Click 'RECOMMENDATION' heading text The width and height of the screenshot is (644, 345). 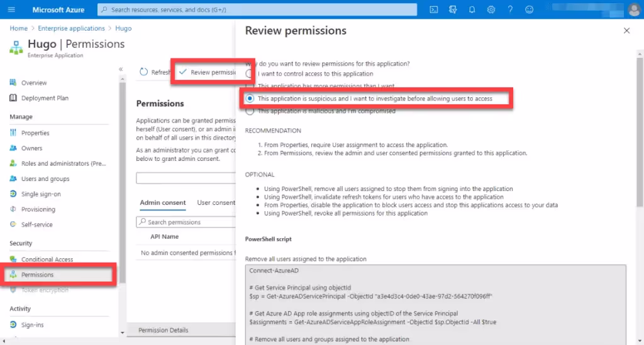pyautogui.click(x=273, y=131)
